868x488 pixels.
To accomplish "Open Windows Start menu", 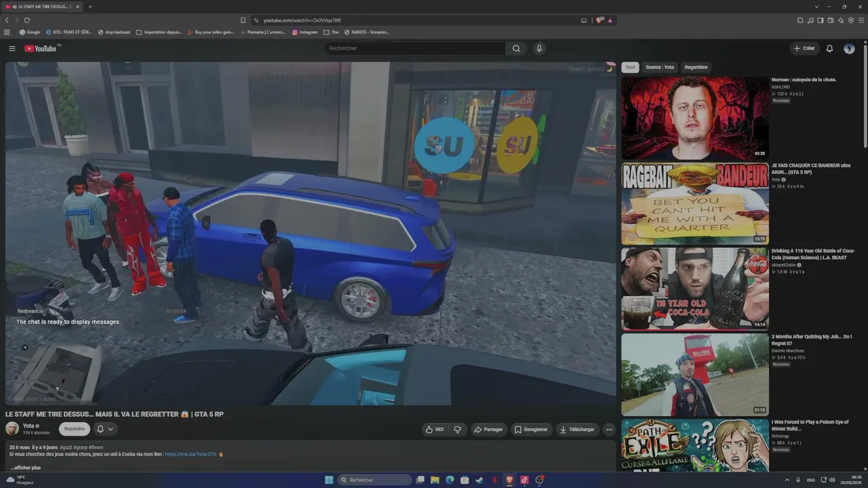I will click(329, 480).
